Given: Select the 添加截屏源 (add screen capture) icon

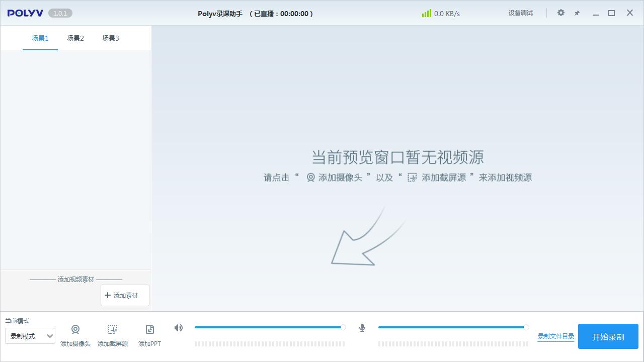Looking at the screenshot, I should pyautogui.click(x=113, y=329).
